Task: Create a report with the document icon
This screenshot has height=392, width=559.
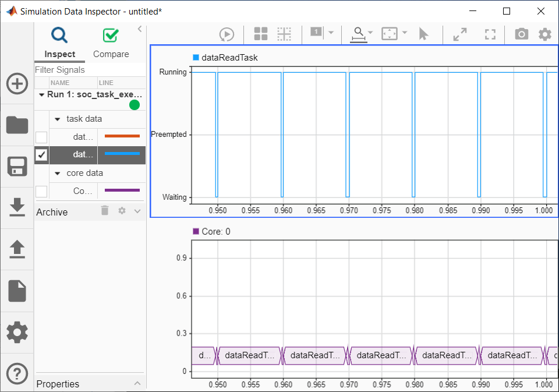Action: [x=17, y=291]
